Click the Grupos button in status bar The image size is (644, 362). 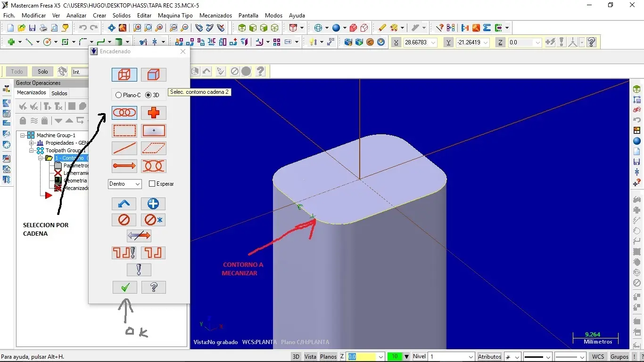pos(619,357)
